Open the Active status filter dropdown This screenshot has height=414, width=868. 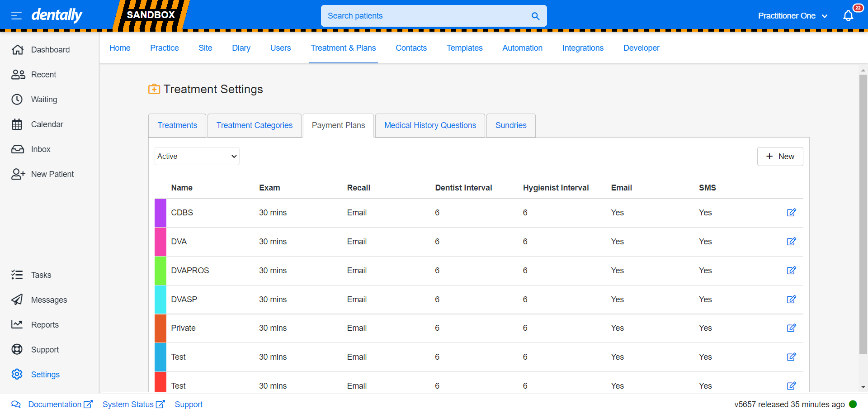(x=197, y=156)
